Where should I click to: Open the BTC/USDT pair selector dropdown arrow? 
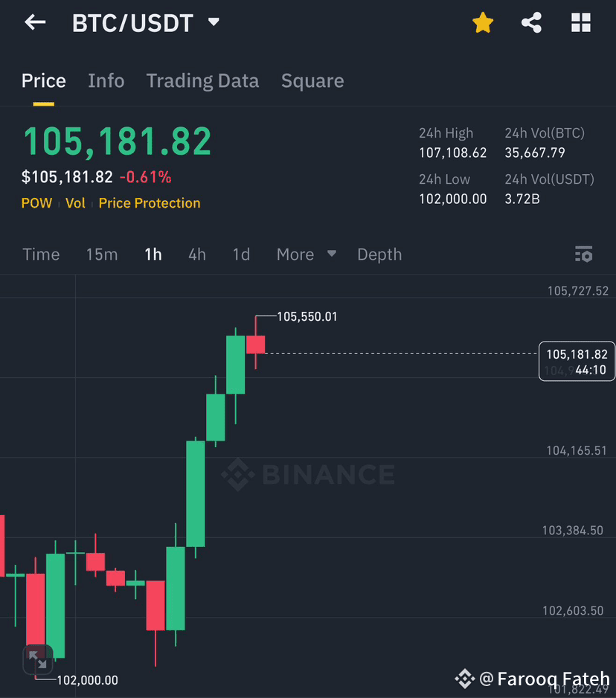point(214,22)
